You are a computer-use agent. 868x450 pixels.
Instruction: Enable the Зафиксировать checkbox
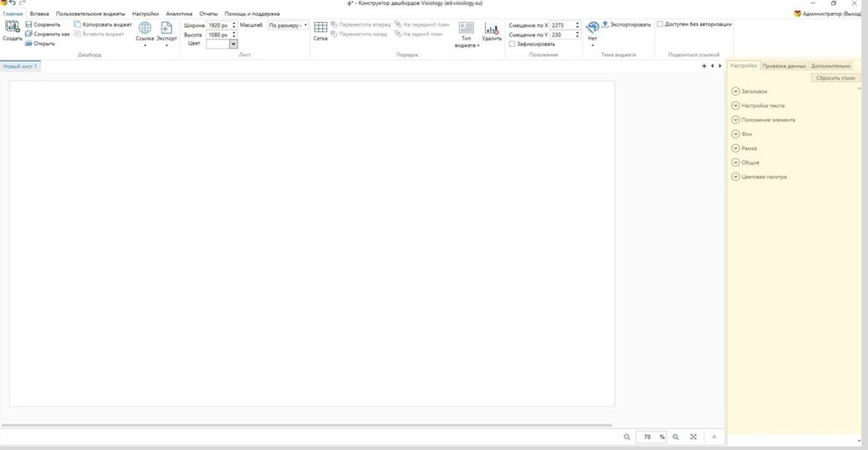pyautogui.click(x=512, y=44)
